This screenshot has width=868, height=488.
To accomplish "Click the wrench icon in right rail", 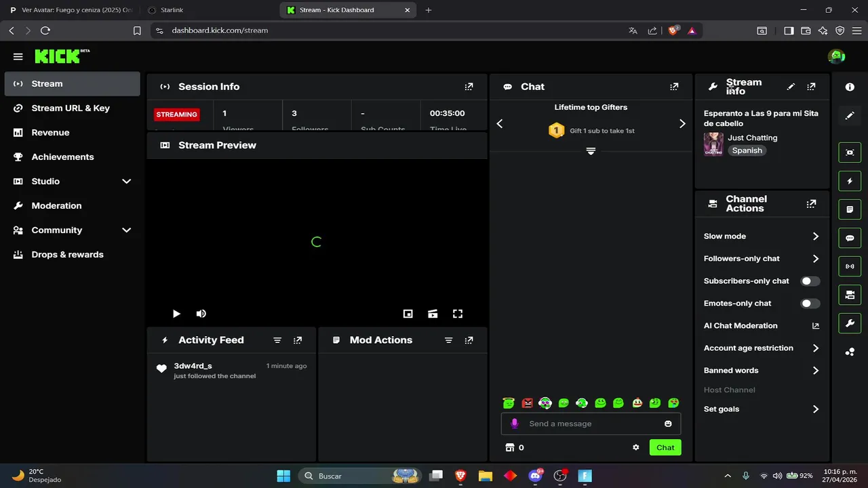I will pyautogui.click(x=850, y=323).
